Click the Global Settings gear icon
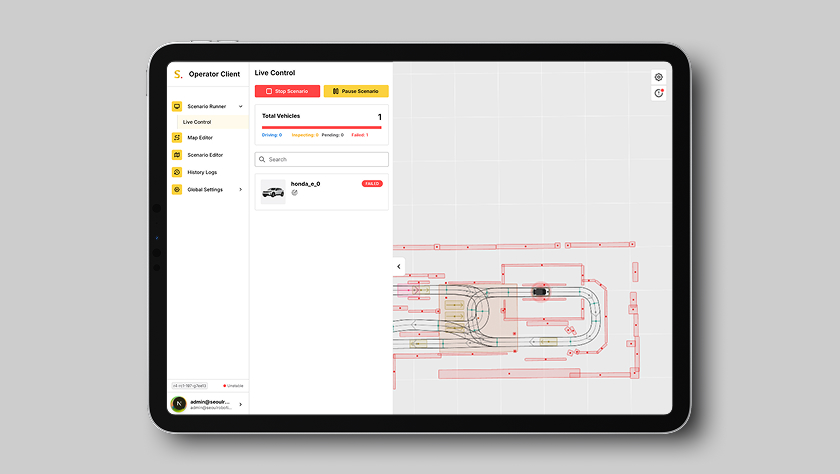 tap(177, 189)
